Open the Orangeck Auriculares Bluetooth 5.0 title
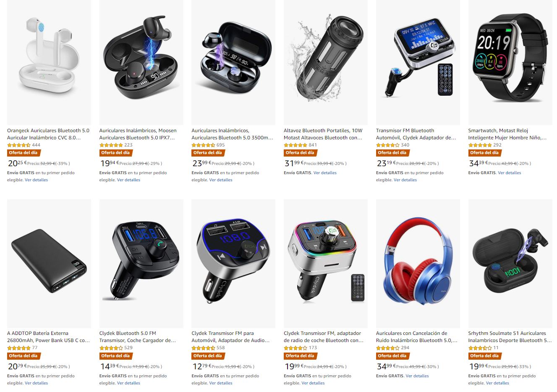557x392 pixels. point(48,134)
